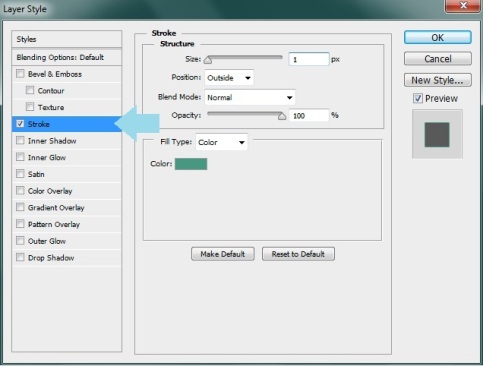Select Blending Options: Default entry
Screen dimensions: 483x366
[67, 57]
